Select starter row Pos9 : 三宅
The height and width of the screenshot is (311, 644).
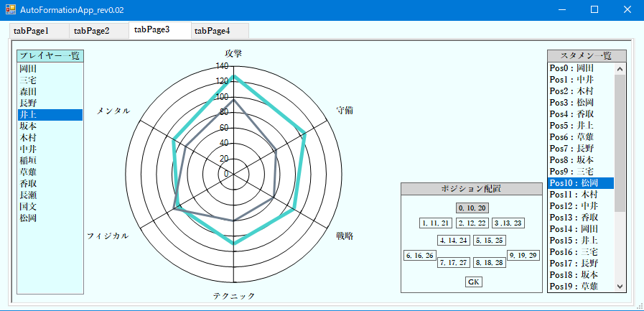581,172
